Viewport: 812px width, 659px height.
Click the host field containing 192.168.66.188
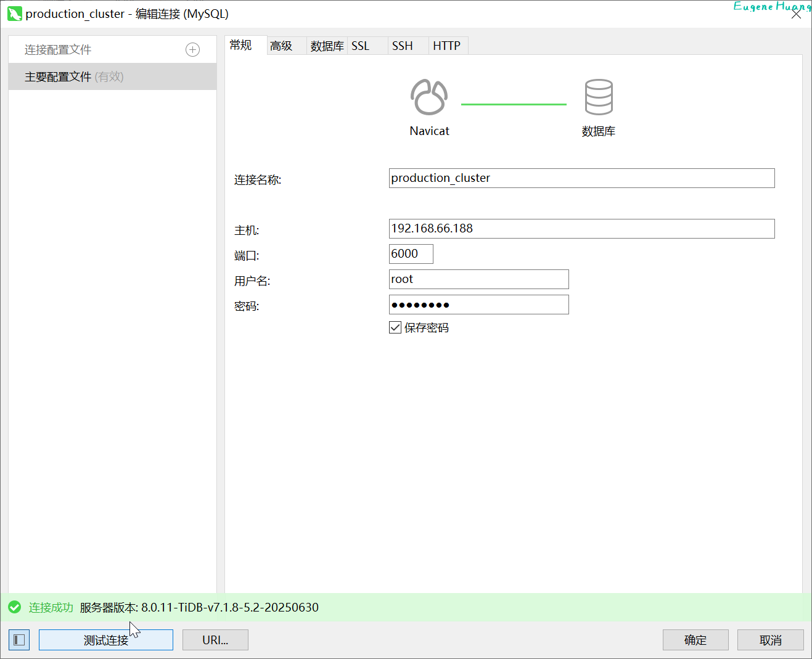point(581,229)
